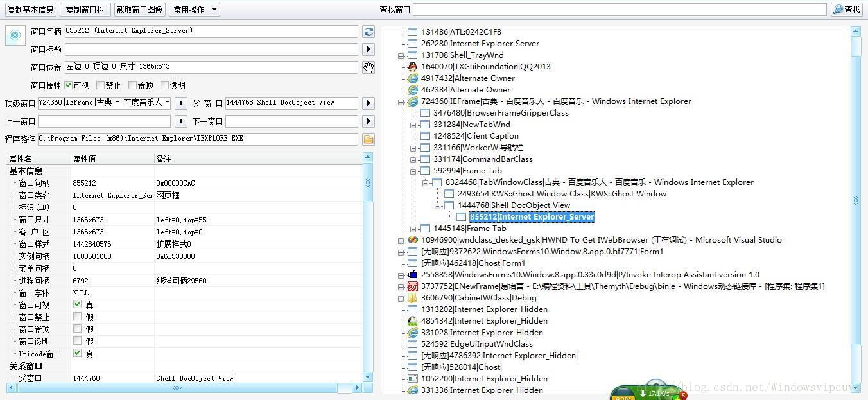868x400 pixels.
Task: Select 2493654 KWS::Ghost Window Class row
Action: tap(562, 194)
